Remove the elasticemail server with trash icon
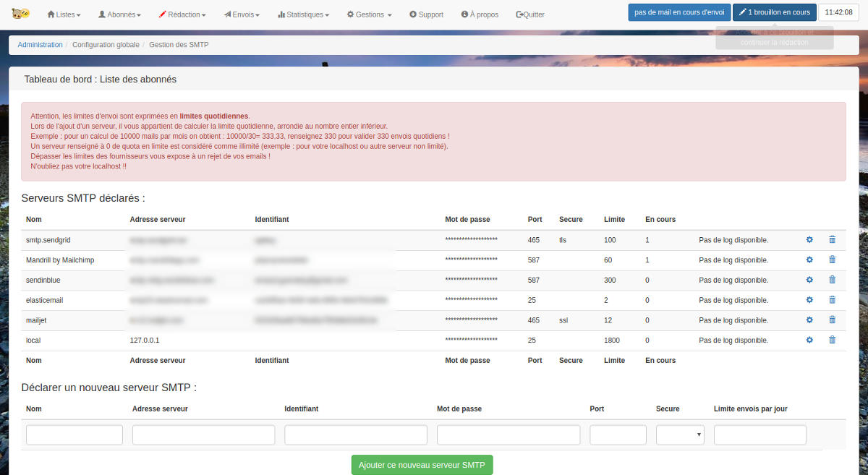 pos(832,299)
